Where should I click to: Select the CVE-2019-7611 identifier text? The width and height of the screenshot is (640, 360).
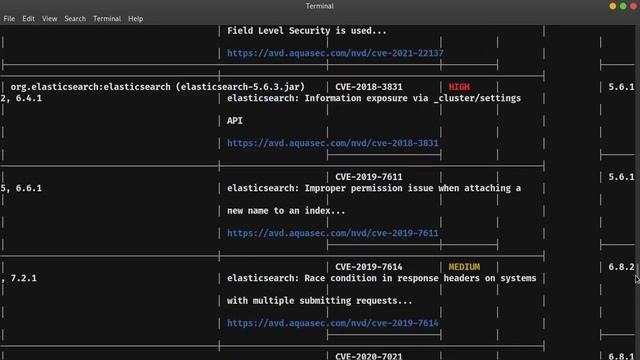[x=369, y=177]
